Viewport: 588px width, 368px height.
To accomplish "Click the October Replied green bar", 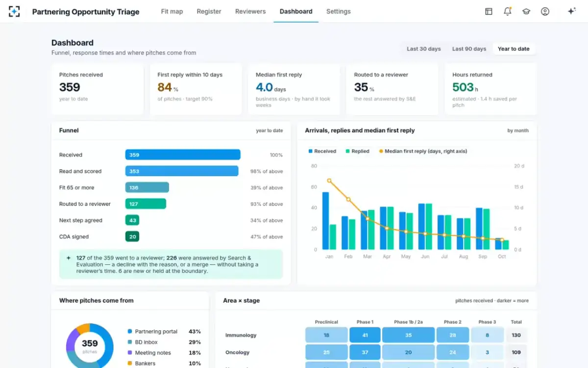I will click(506, 245).
